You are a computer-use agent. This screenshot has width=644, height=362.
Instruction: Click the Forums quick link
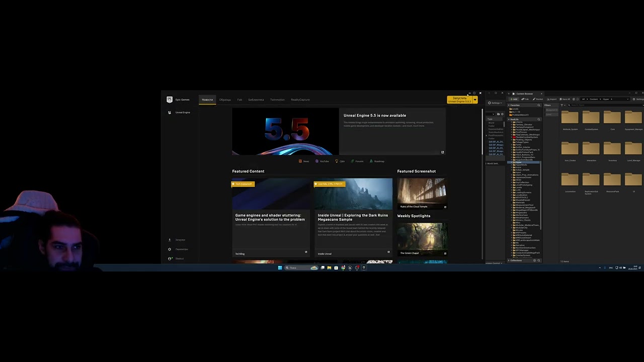357,161
